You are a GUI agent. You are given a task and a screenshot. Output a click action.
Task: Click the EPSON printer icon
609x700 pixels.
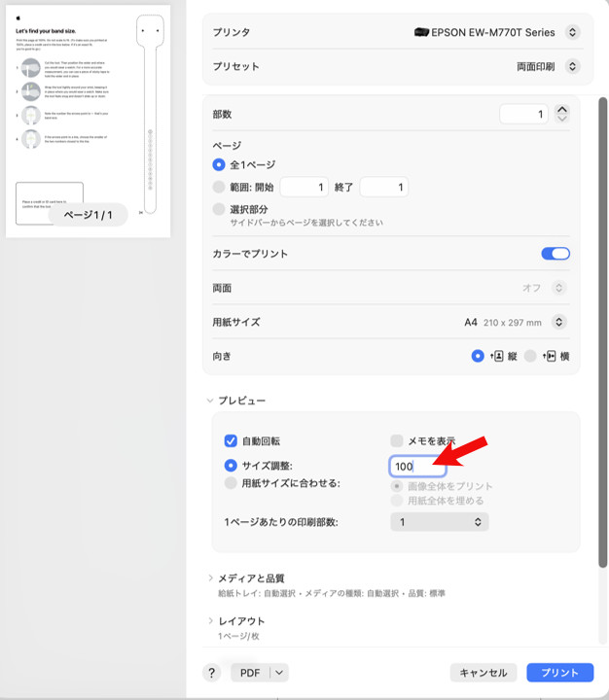pos(421,32)
